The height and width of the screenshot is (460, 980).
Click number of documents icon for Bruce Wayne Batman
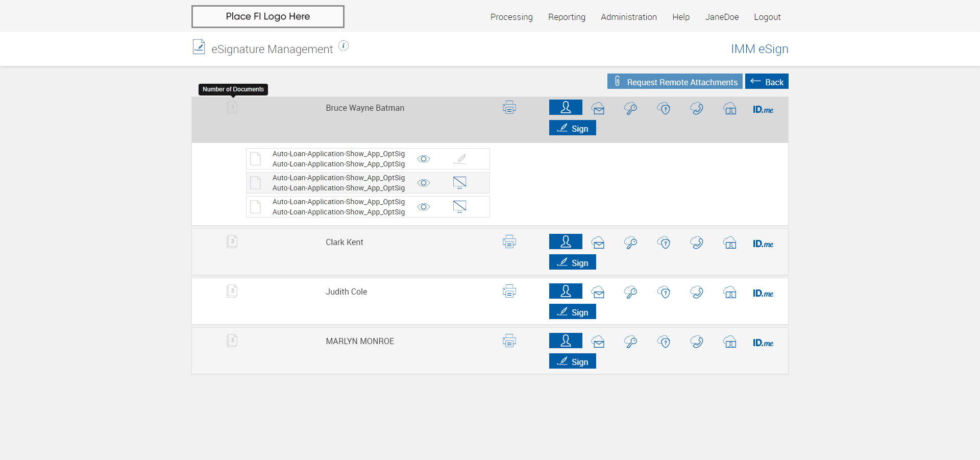point(232,107)
